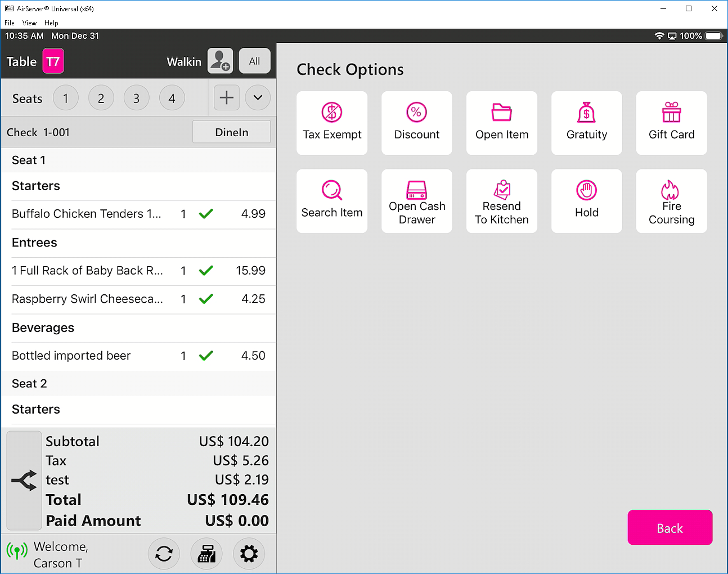Screen dimensions: 728x574
Task: Click the Search Item magnifier tile
Action: (x=332, y=201)
